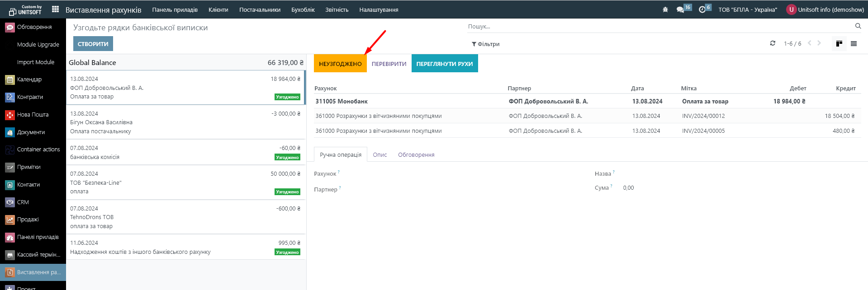This screenshot has width=868, height=290.
Task: Open ТОВ "БПЛА - Україна" company switcher
Action: tap(748, 9)
